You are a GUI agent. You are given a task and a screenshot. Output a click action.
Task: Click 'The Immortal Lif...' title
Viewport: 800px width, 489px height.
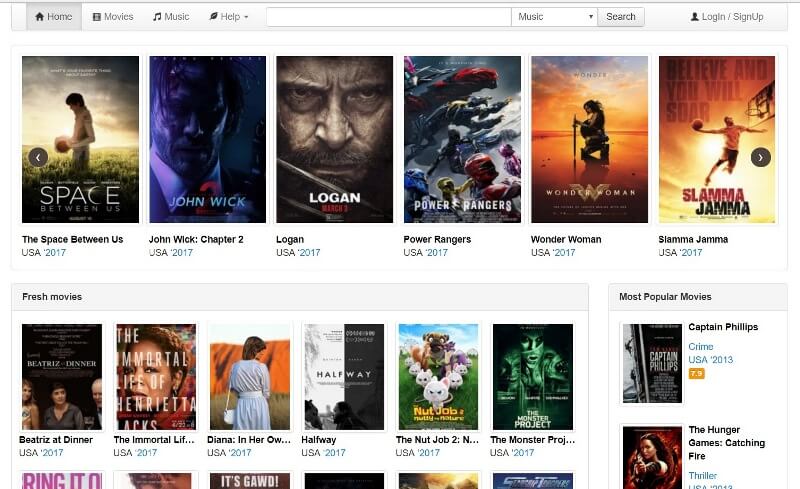tap(154, 439)
